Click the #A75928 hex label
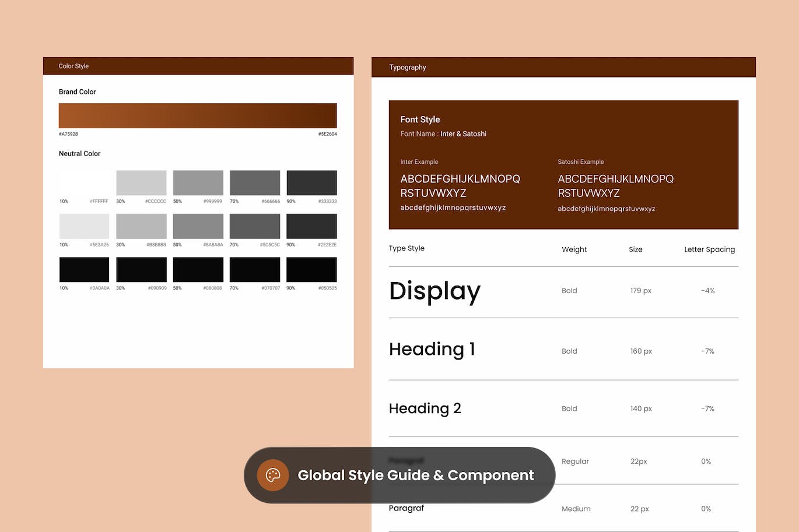The height and width of the screenshot is (532, 799). (x=68, y=134)
